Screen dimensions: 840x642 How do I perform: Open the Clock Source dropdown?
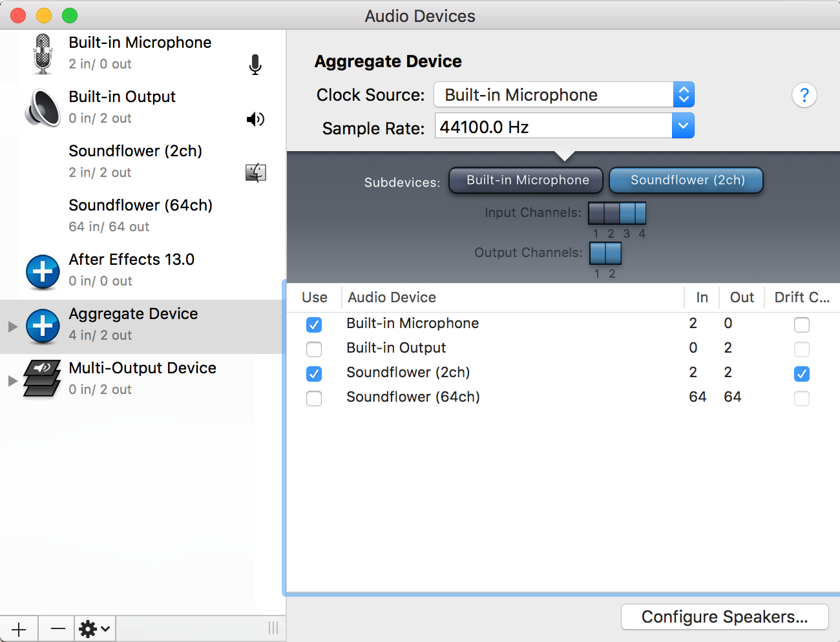(563, 95)
